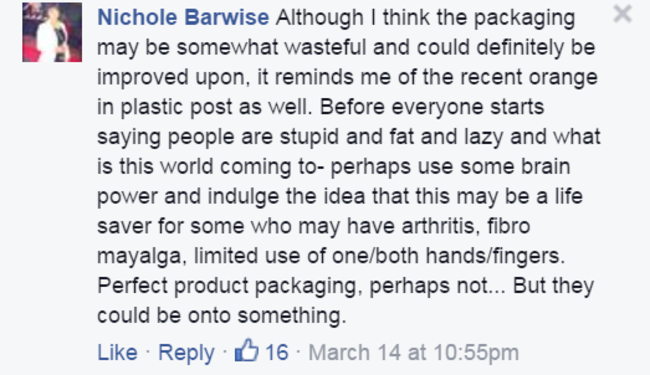Like Nichole Barwise's comment
The height and width of the screenshot is (375, 650).
click(x=117, y=353)
